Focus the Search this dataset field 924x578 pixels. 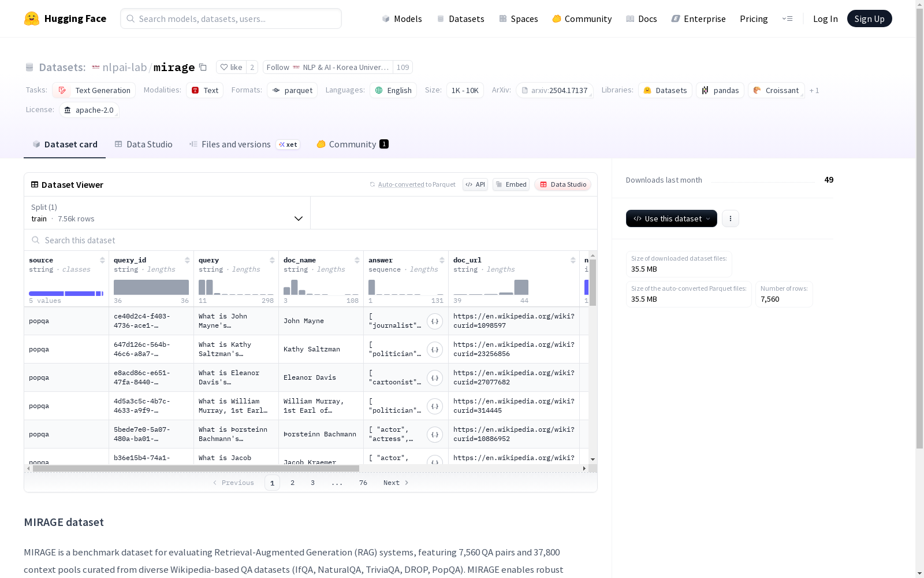311,240
